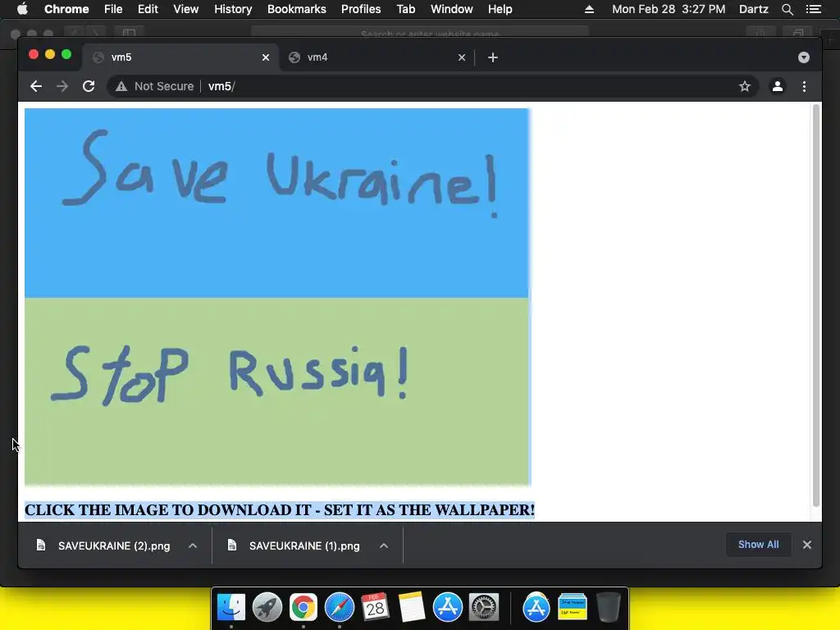Open Notes in the Dock

(412, 607)
